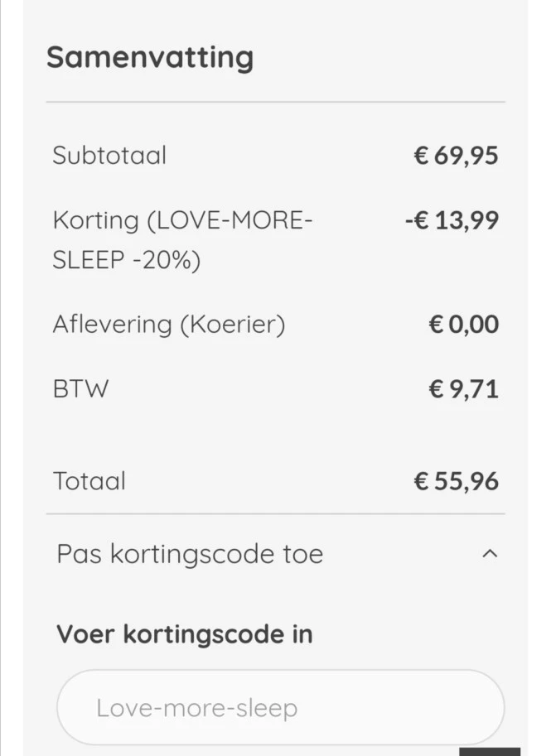The height and width of the screenshot is (756, 551).
Task: Click the € 69,95 subtotal amount
Action: point(456,155)
